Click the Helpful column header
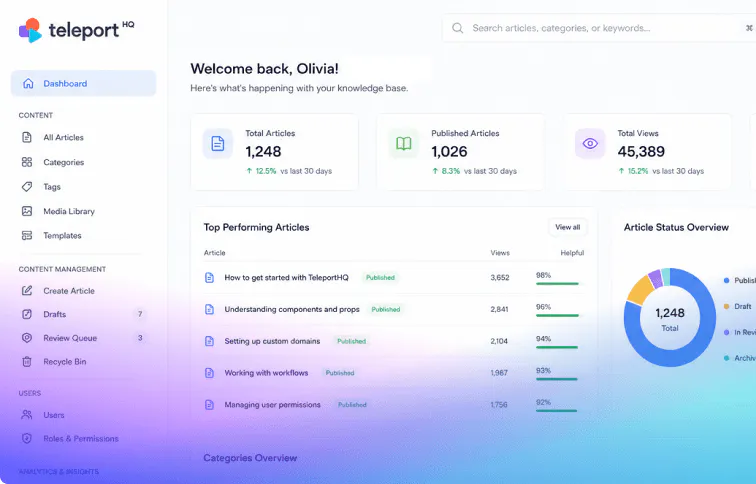This screenshot has width=756, height=484. (x=572, y=253)
